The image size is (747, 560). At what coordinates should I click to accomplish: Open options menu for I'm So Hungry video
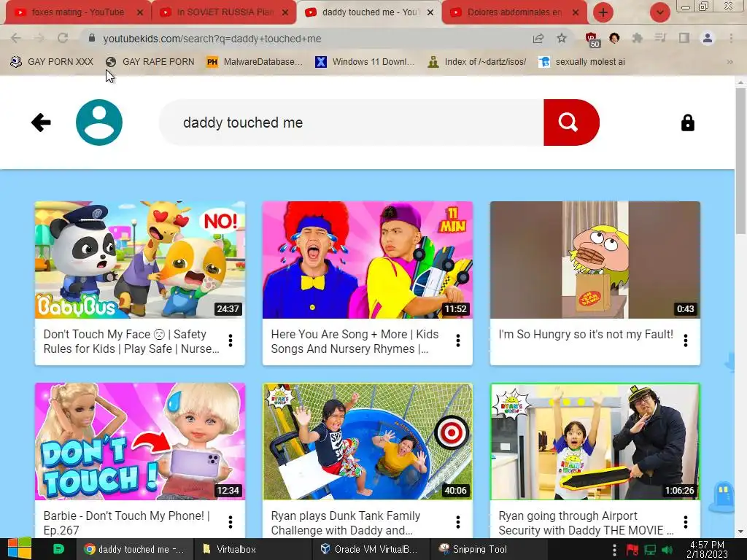click(686, 341)
